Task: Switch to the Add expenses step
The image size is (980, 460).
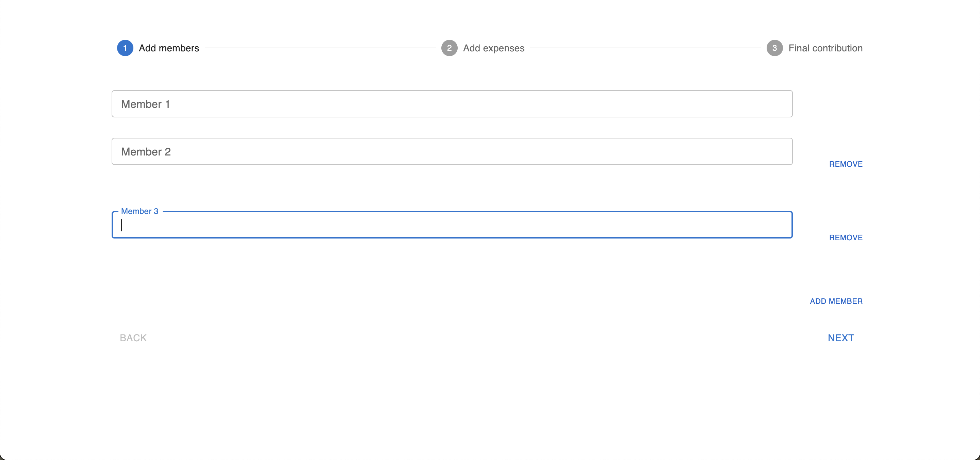Action: tap(493, 48)
